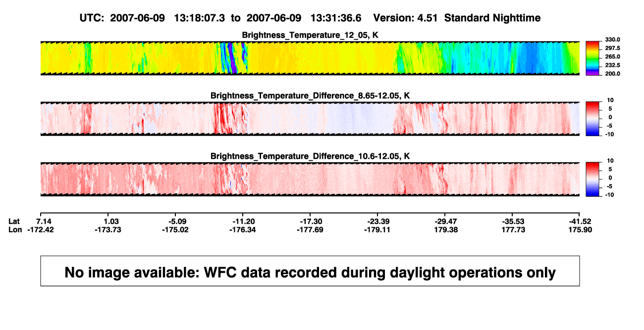The width and height of the screenshot is (644, 330).
Task: Click longitude value -177.69
Action: (x=311, y=230)
